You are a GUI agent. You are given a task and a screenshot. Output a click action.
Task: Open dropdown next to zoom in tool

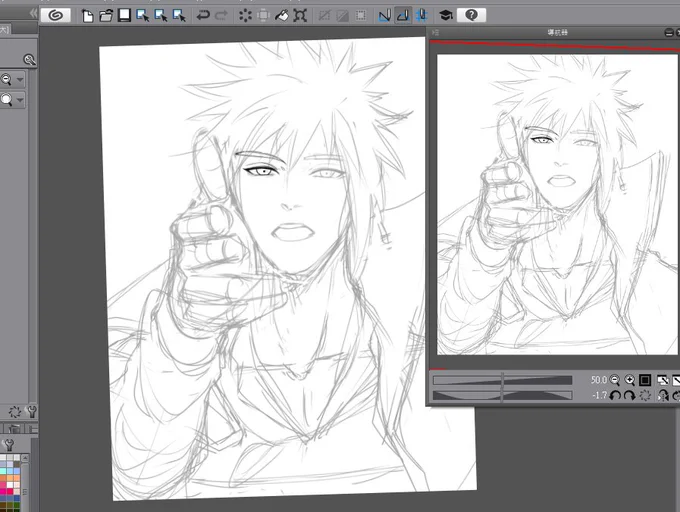20,100
